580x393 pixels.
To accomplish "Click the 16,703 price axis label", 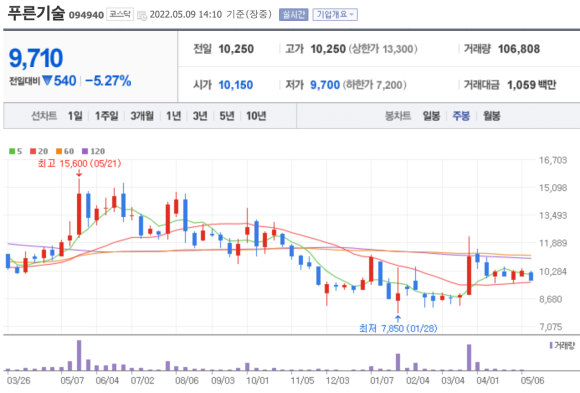I will 553,160.
